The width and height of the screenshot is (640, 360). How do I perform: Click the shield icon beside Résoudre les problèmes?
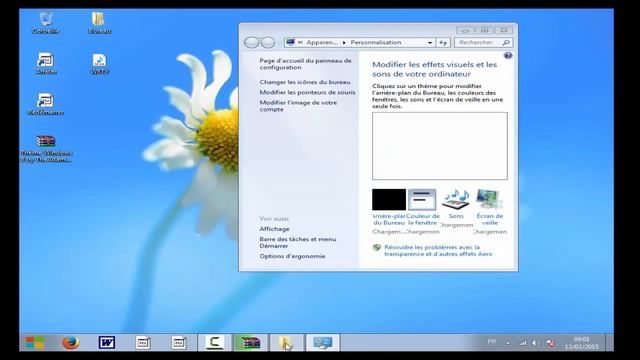tap(377, 247)
